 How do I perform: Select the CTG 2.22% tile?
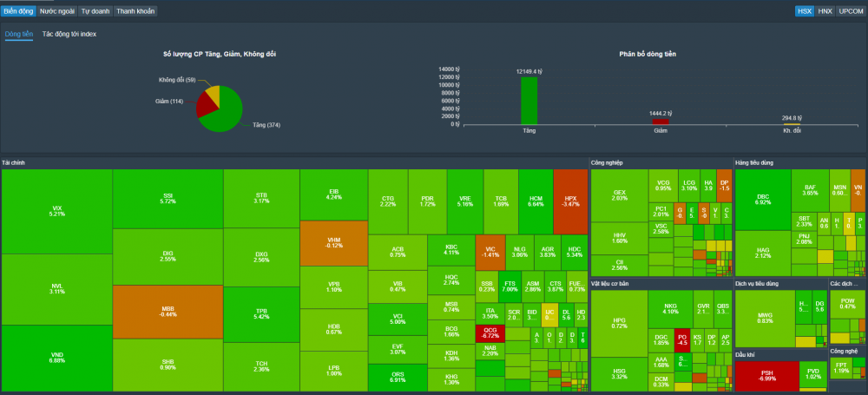[x=388, y=201]
